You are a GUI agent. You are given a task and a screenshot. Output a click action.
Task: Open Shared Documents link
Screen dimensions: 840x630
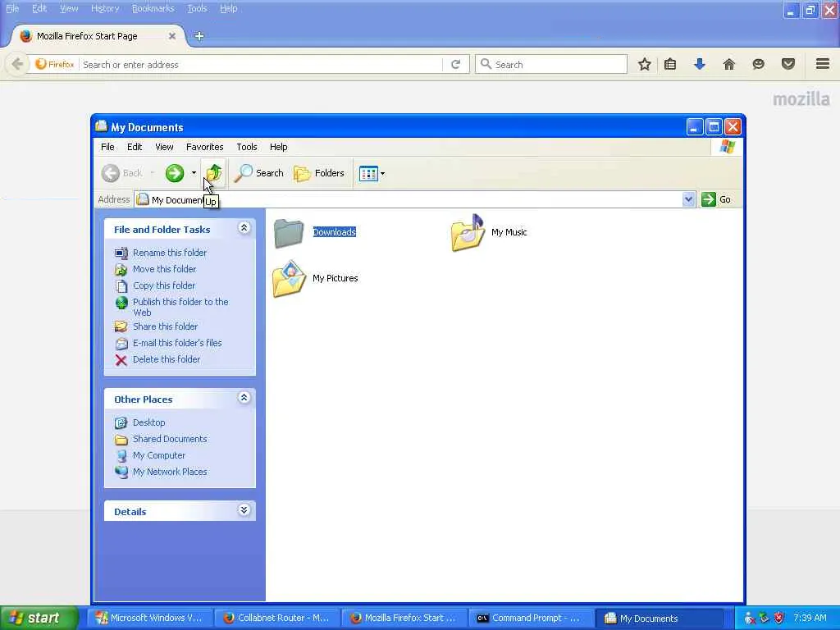point(170,439)
